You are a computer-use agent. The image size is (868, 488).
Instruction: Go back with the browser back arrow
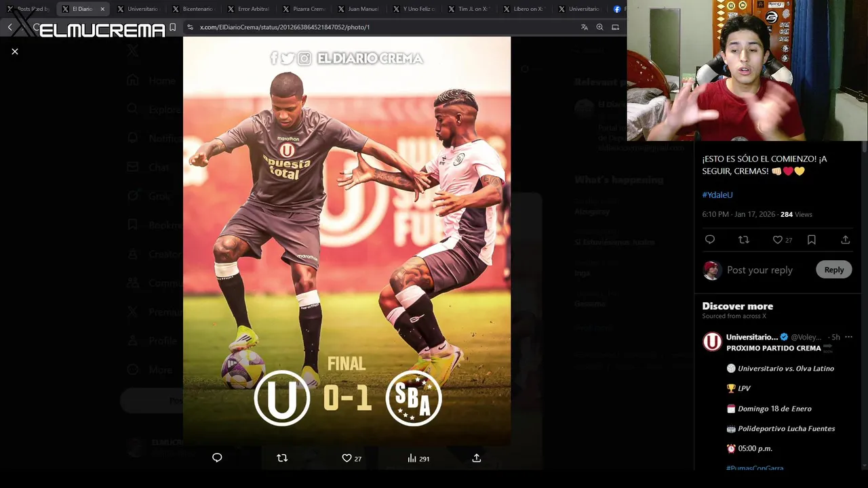(x=9, y=27)
